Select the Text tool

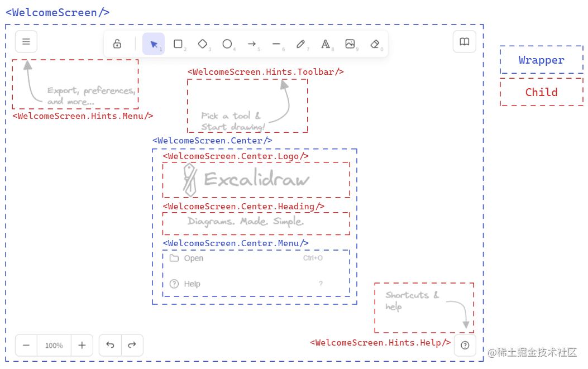coord(326,44)
